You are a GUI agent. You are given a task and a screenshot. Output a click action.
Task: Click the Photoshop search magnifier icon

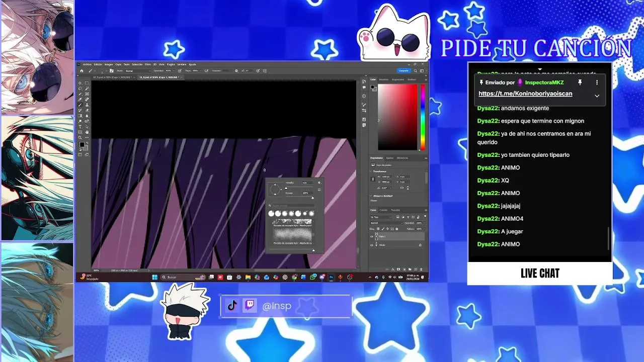(x=416, y=71)
